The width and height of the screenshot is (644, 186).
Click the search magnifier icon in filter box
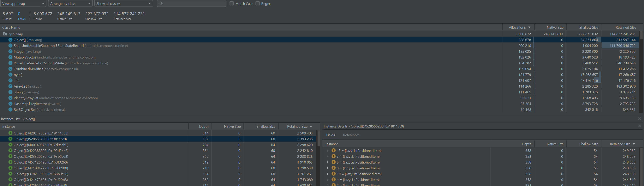coord(161,3)
